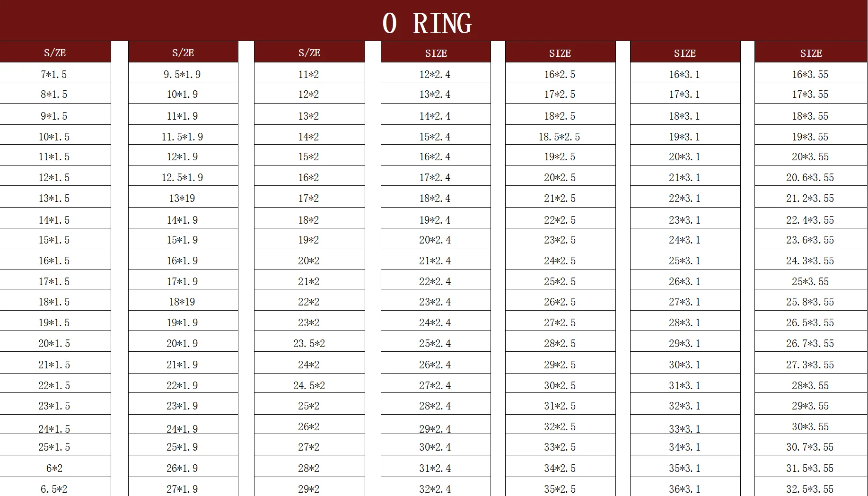Click the S/2E column header

click(x=183, y=52)
